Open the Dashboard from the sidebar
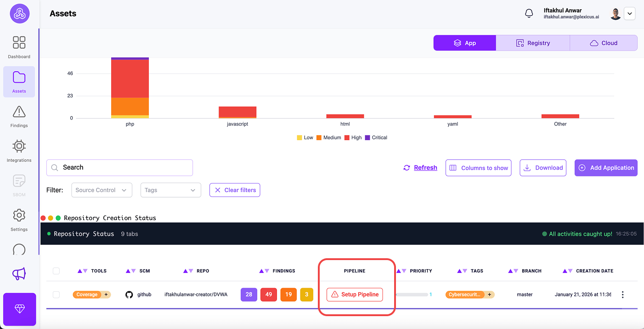 (x=19, y=47)
